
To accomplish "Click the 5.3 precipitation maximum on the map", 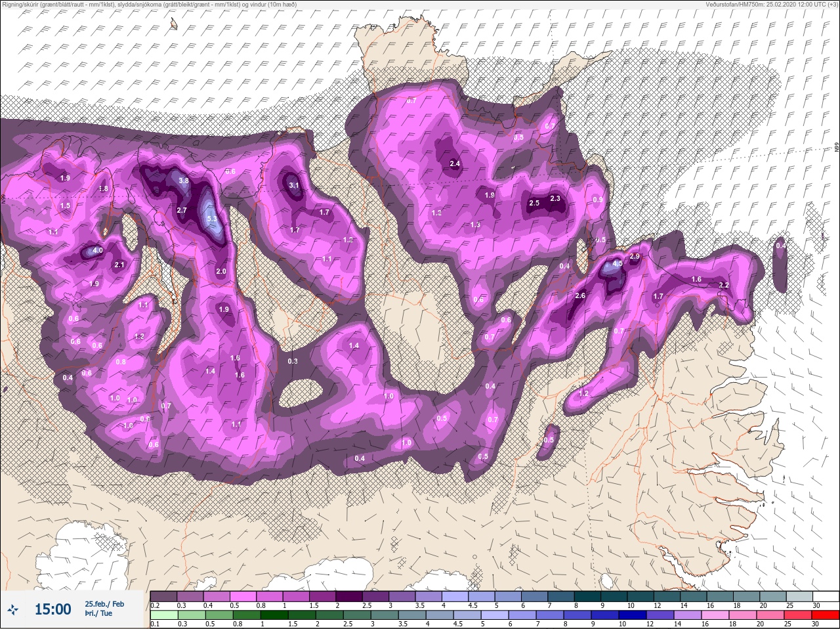I will (x=211, y=219).
